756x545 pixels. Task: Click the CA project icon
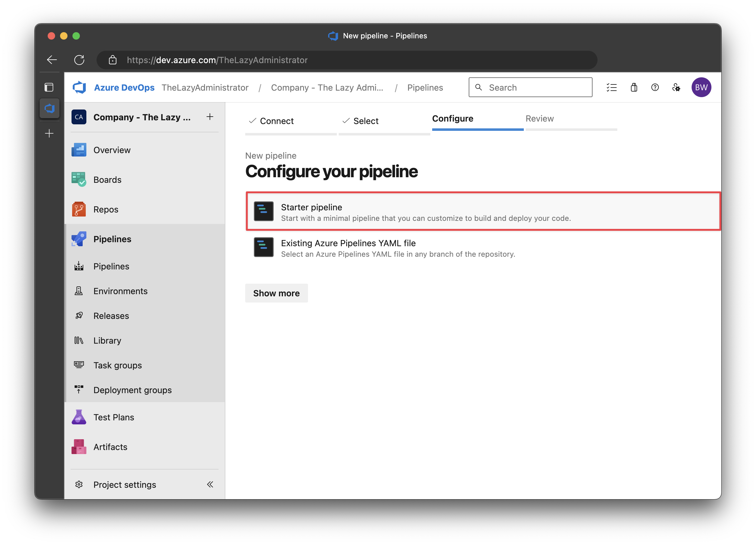(79, 117)
